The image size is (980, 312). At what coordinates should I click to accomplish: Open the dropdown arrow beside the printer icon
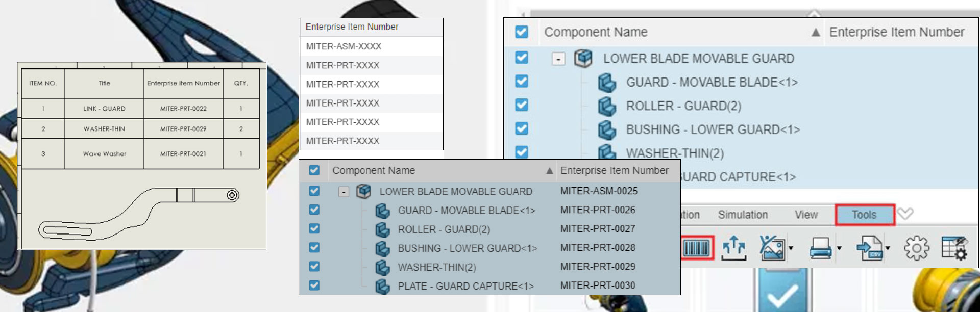point(839,249)
